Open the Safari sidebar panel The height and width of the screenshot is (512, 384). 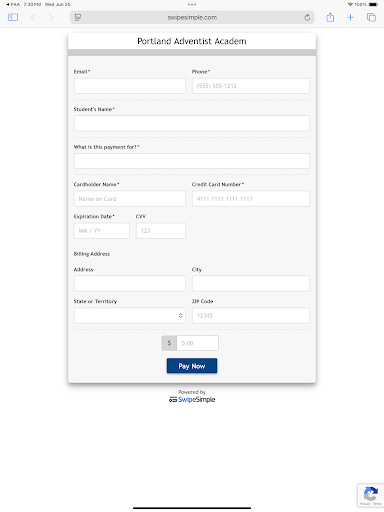(x=13, y=17)
